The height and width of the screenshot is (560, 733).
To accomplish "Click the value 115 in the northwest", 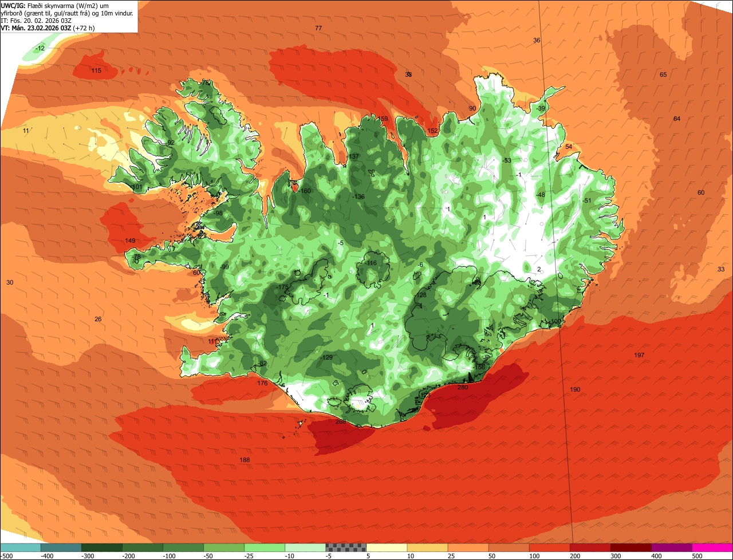I will 96,71.
